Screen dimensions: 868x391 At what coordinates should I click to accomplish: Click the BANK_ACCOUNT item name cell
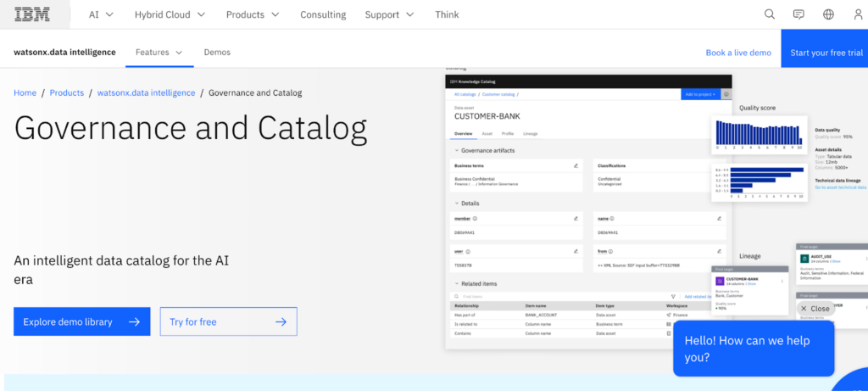click(541, 315)
